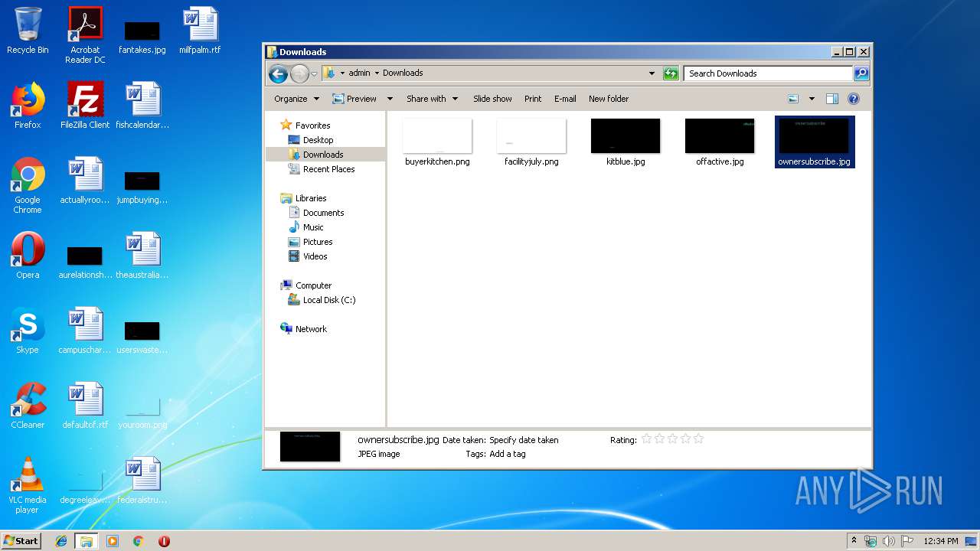Click the Preview toolbar button
Viewport: 980px width, 551px height.
click(x=354, y=99)
